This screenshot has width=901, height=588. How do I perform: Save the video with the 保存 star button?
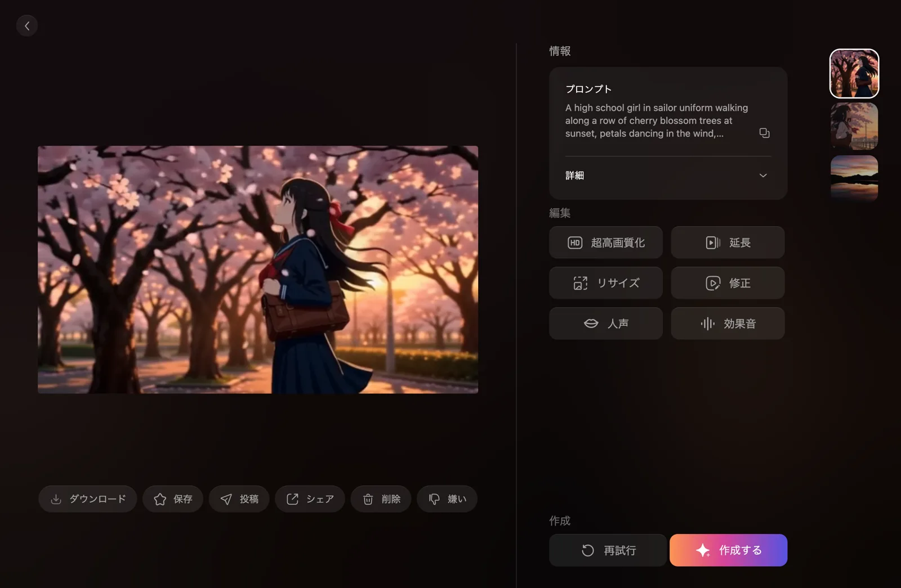pos(173,499)
